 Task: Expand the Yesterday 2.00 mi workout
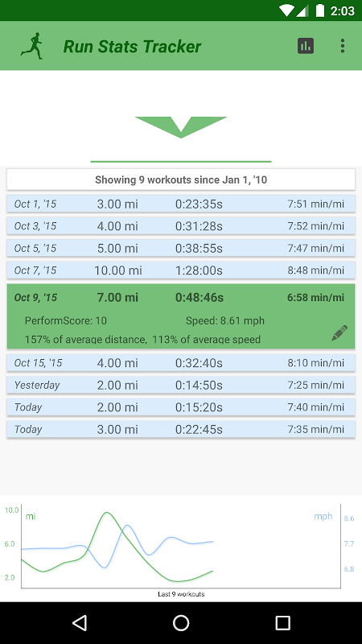181,386
